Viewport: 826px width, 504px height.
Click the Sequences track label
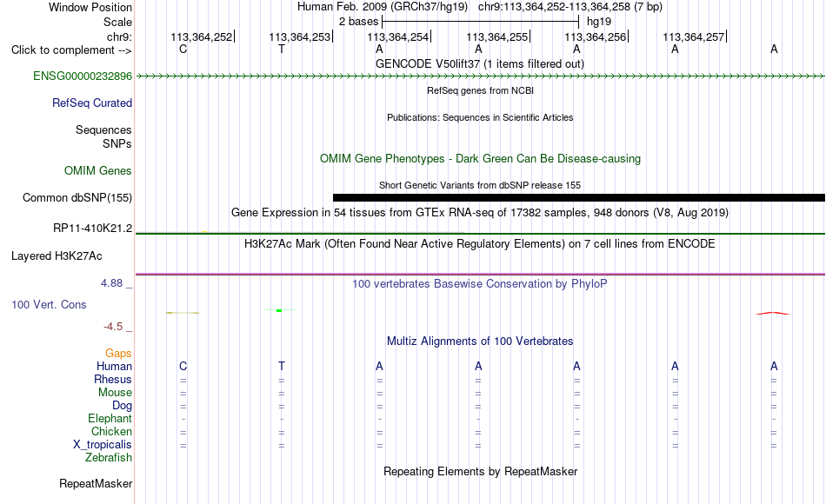click(103, 129)
